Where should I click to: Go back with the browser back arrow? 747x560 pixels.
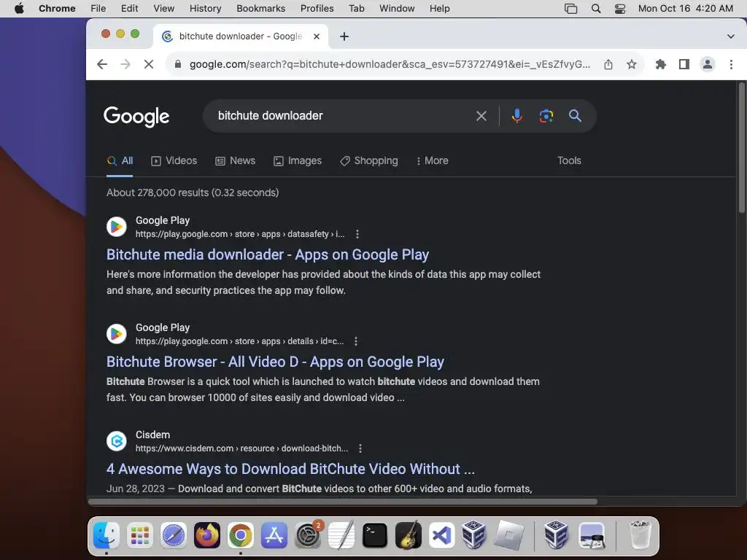coord(102,64)
